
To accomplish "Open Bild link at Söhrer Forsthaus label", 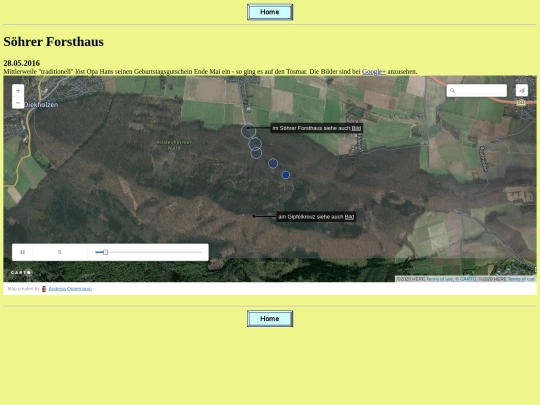I will pos(356,128).
